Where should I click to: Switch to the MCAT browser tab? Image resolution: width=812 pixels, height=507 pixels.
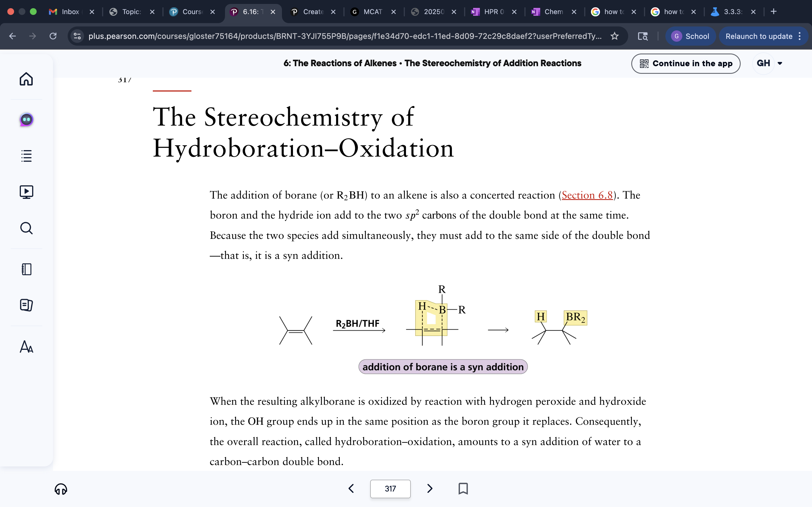(372, 12)
